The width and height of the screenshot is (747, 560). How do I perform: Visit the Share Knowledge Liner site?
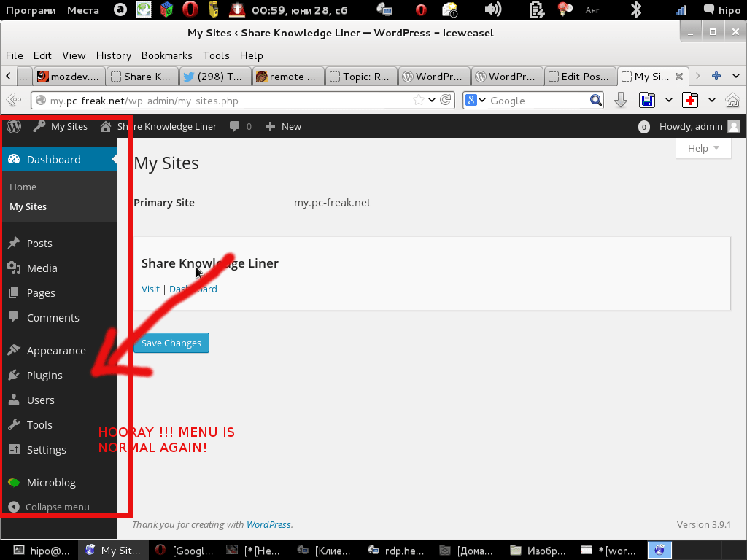click(x=150, y=289)
